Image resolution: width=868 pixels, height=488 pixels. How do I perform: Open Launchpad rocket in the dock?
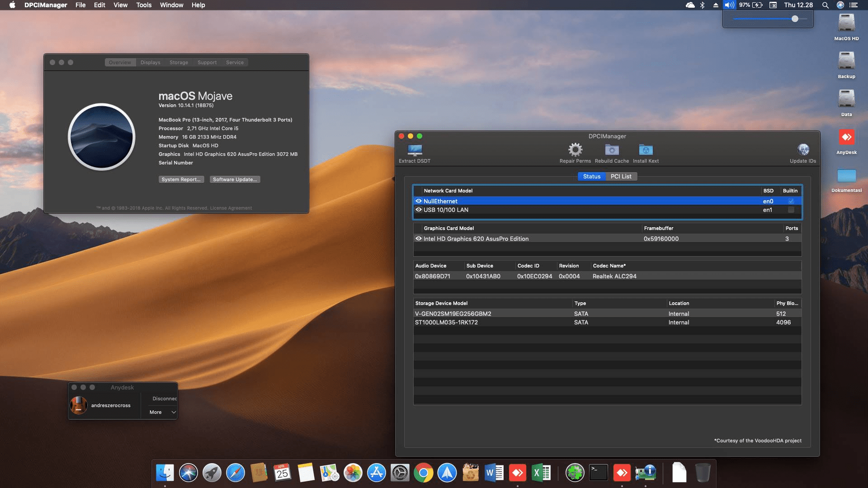(212, 473)
